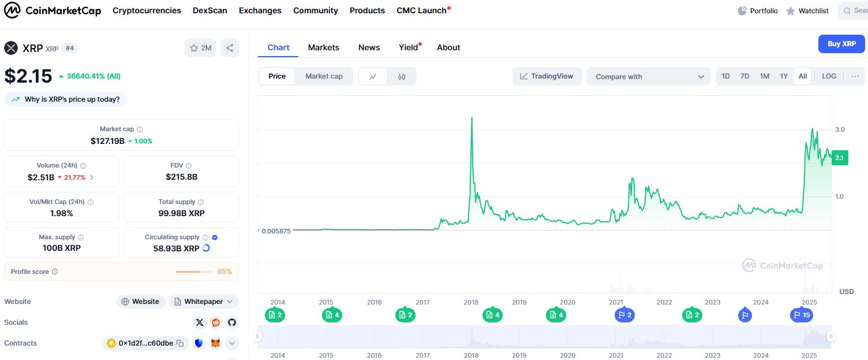The image size is (868, 360).
Task: Show Circulating supply info icon
Action: pyautogui.click(x=205, y=237)
